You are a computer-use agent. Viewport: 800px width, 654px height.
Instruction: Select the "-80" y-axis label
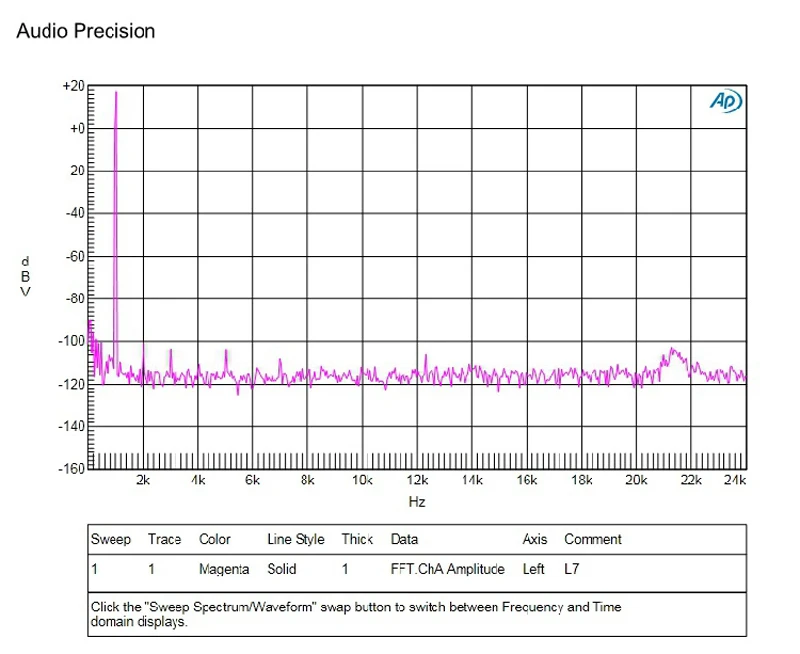75,298
